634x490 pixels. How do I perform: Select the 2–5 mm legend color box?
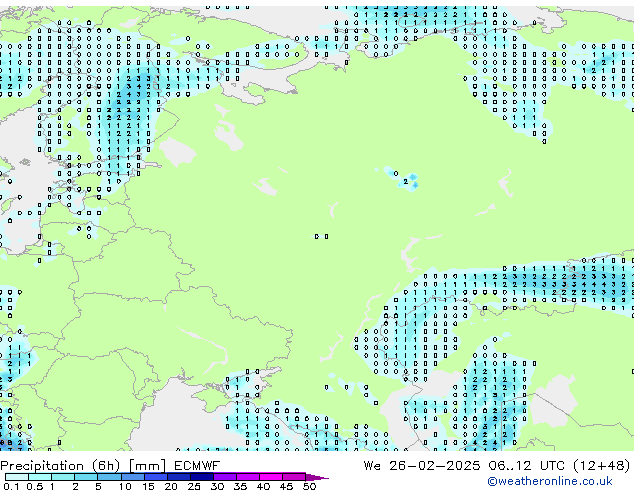(x=86, y=477)
